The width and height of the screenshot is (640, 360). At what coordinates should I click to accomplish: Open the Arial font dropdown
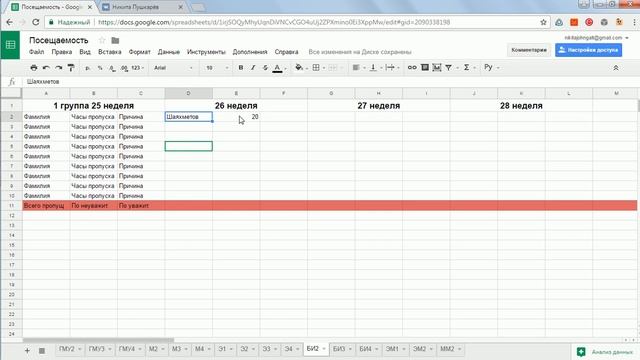click(173, 68)
